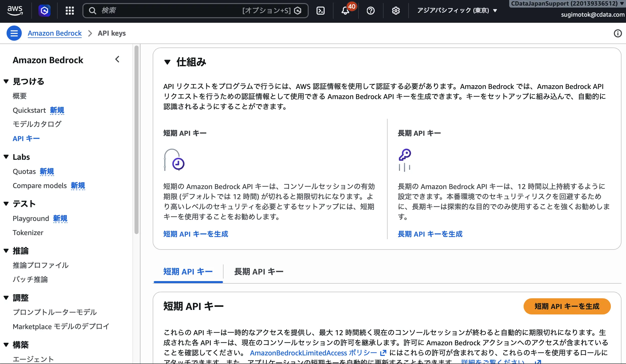Collapse the 仕組み section
The width and height of the screenshot is (626, 364).
coord(167,62)
